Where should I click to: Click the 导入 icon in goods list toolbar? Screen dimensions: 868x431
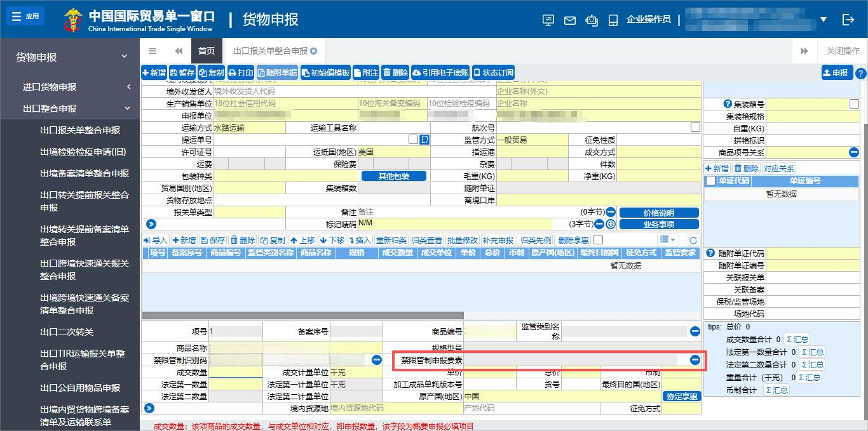[157, 239]
